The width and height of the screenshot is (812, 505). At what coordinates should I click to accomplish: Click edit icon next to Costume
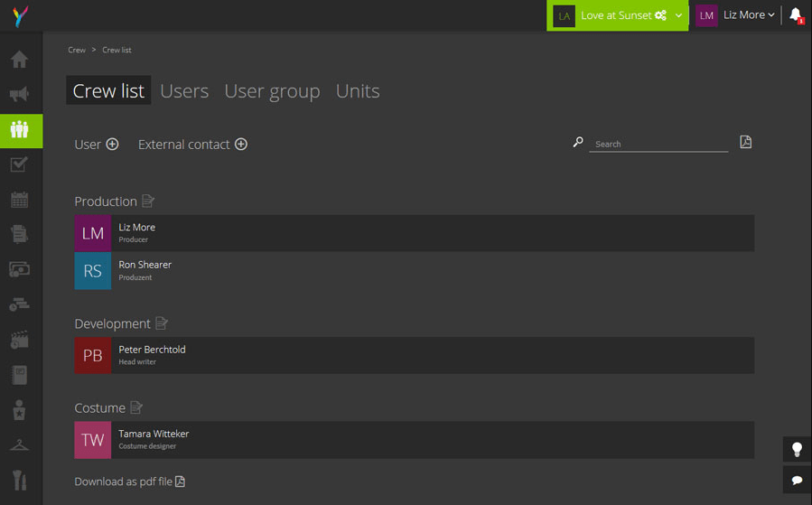click(x=136, y=408)
